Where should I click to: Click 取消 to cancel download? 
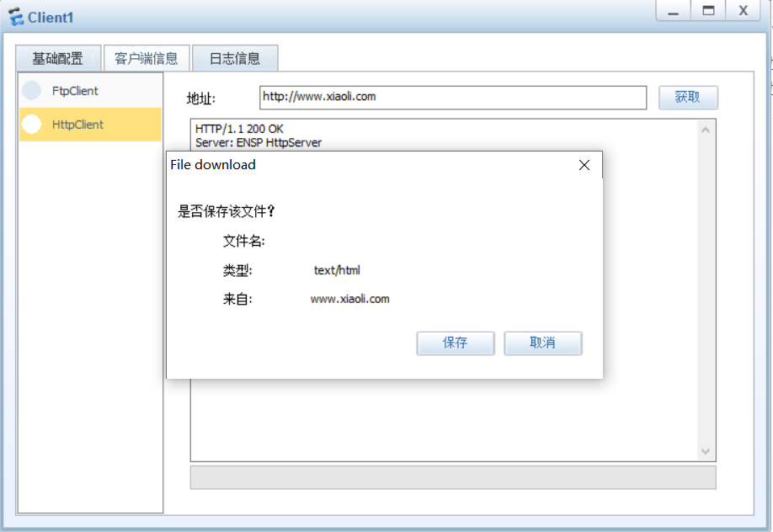pos(543,343)
